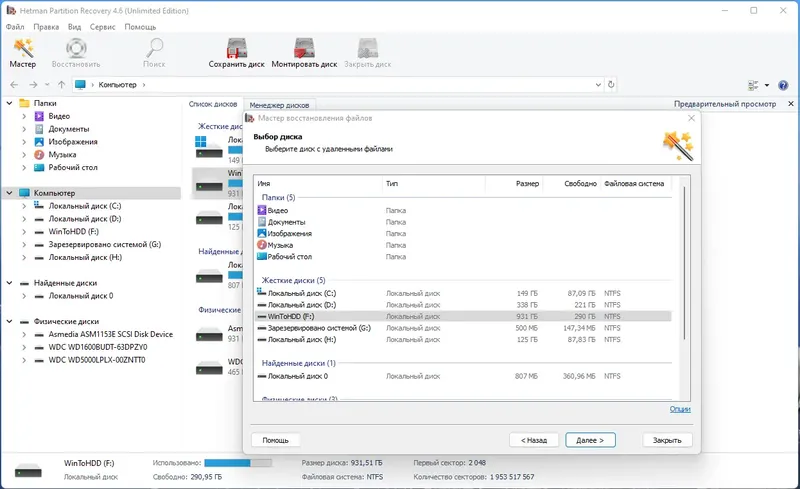Screen dimensions: 800x489
Task: Click the Локальный диск (C:) icon in the wizard list
Action: pyautogui.click(x=261, y=292)
